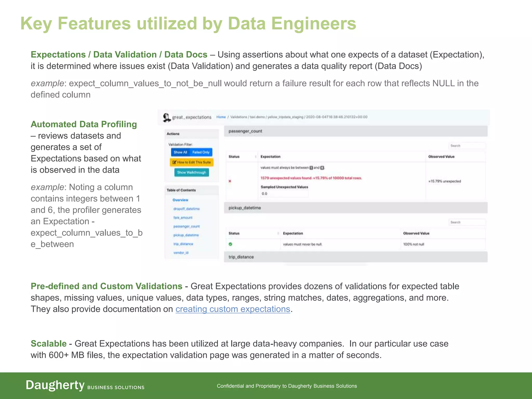This screenshot has width=532, height=399.
Task: Jump to vendor_id in Table of Contents
Action: click(181, 253)
